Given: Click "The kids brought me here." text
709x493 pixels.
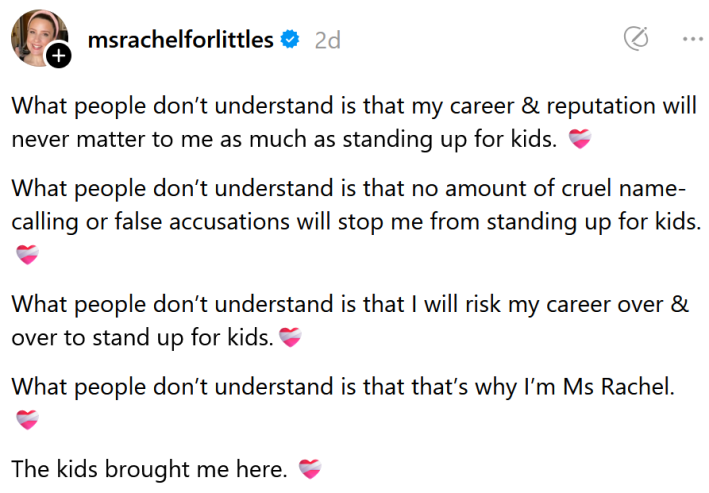Looking at the screenshot, I should pyautogui.click(x=149, y=467).
